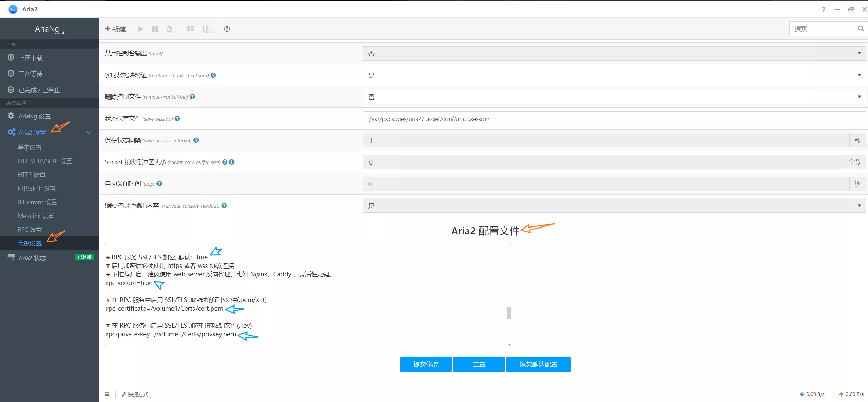Open Metalink settings item
The height and width of the screenshot is (402, 868).
coord(36,216)
